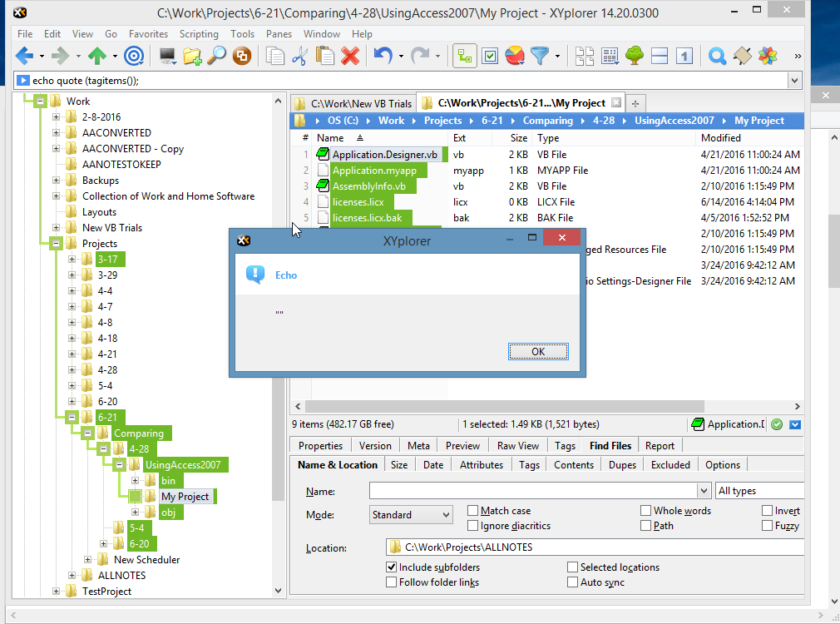Open the Mode Standard dropdown
Viewport: 840px width, 624px height.
412,515
